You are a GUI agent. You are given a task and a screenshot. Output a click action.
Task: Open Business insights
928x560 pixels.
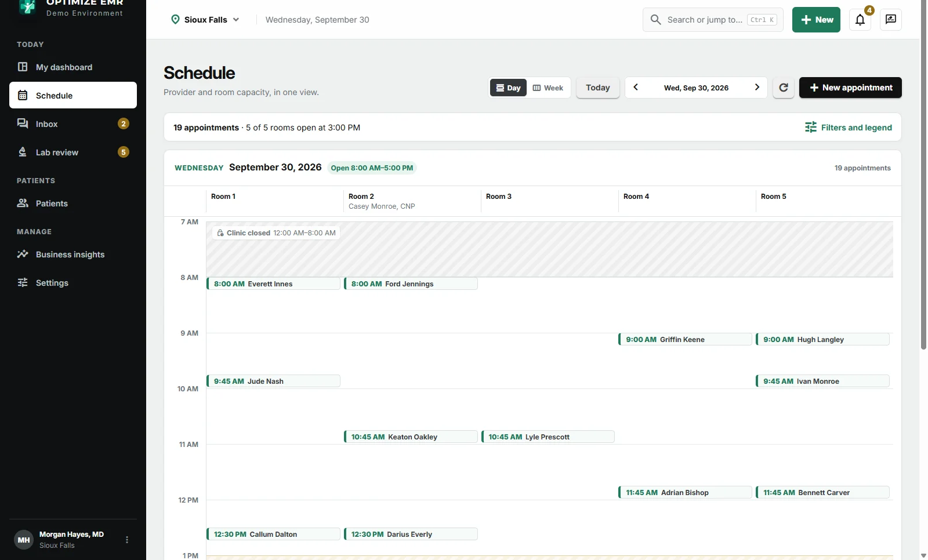pos(73,254)
